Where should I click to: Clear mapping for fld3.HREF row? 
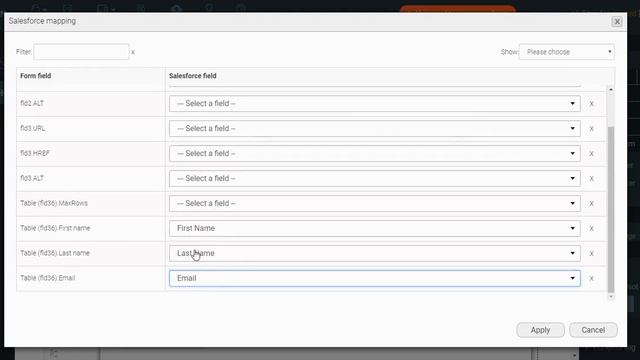pyautogui.click(x=591, y=153)
